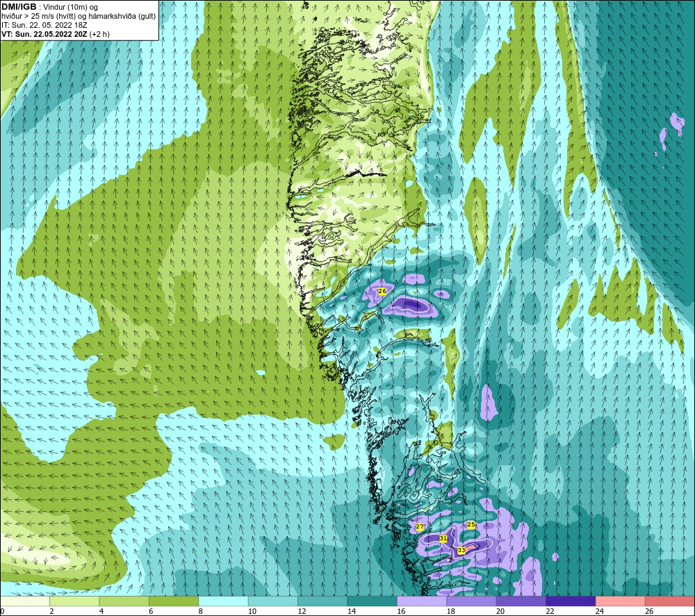Viewport: 695px width, 616px height.
Task: Click the yellow gust label 31
Action: click(x=443, y=538)
